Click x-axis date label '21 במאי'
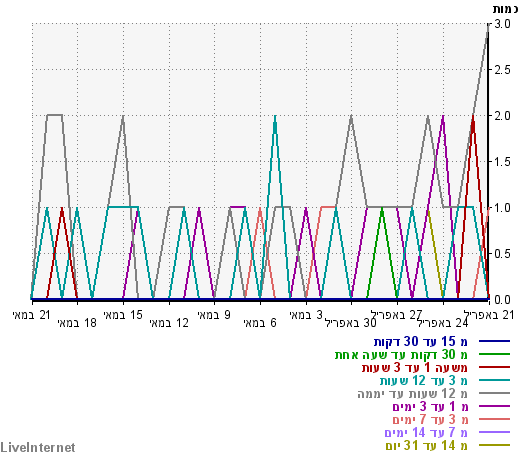 coord(32,315)
